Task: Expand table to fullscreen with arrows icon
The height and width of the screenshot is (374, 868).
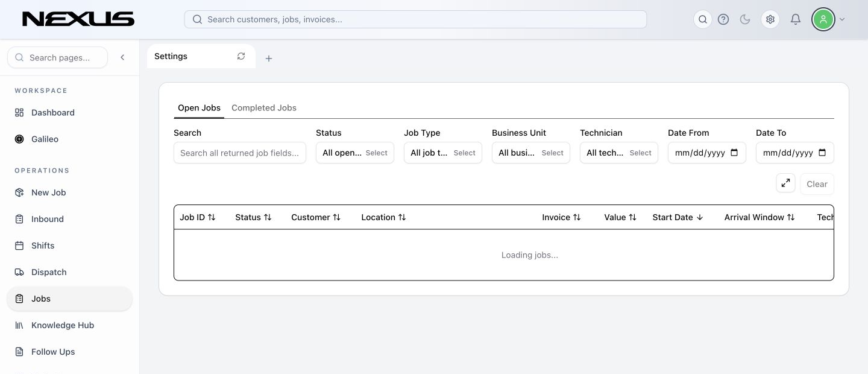Action: (x=786, y=183)
